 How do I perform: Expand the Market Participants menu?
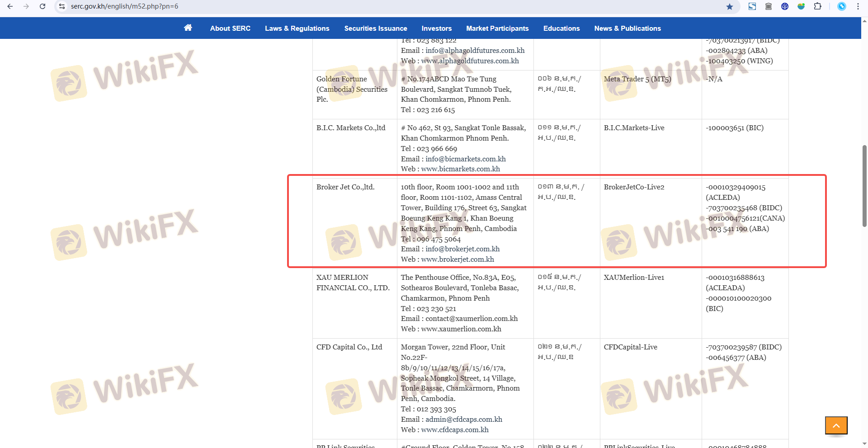click(x=497, y=28)
